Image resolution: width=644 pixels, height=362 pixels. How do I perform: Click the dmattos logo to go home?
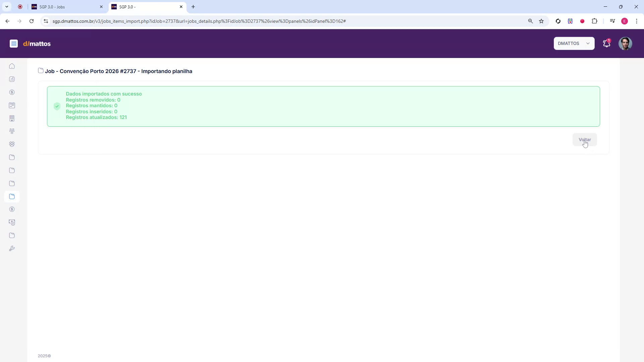click(37, 44)
